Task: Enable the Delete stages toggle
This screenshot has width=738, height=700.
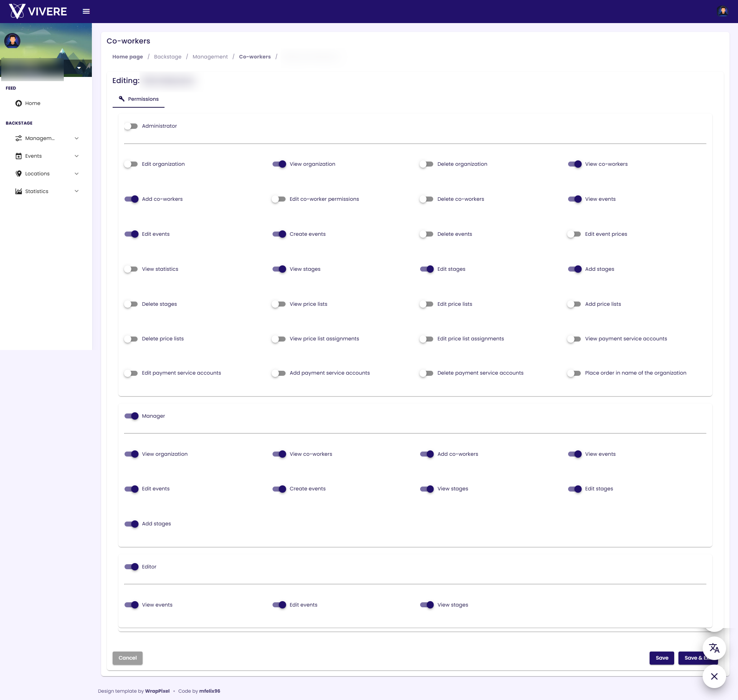Action: click(x=131, y=304)
